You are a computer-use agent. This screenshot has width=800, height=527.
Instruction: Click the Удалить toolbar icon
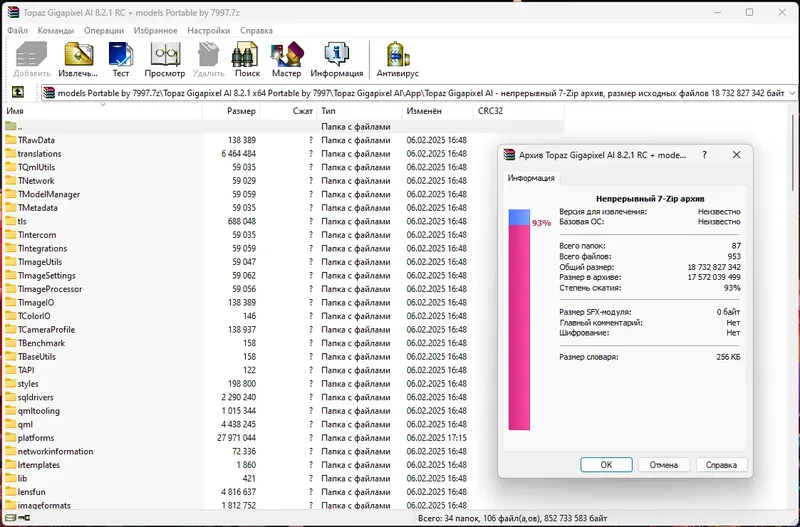(x=208, y=55)
